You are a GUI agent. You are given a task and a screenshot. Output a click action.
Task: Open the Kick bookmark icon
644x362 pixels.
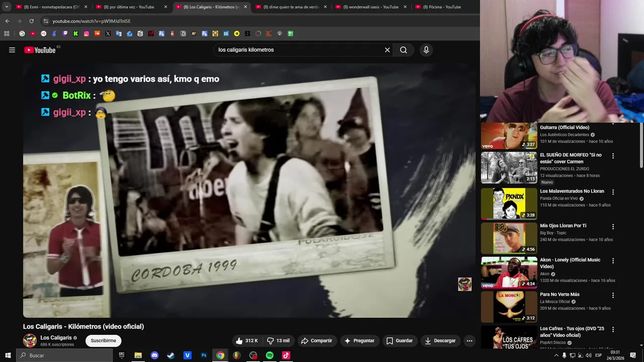(75, 34)
